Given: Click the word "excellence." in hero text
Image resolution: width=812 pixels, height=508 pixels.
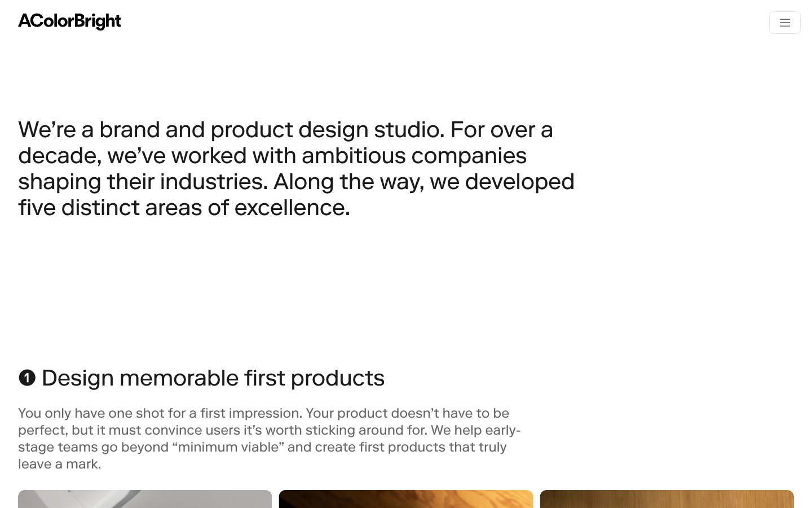Looking at the screenshot, I should [x=292, y=208].
